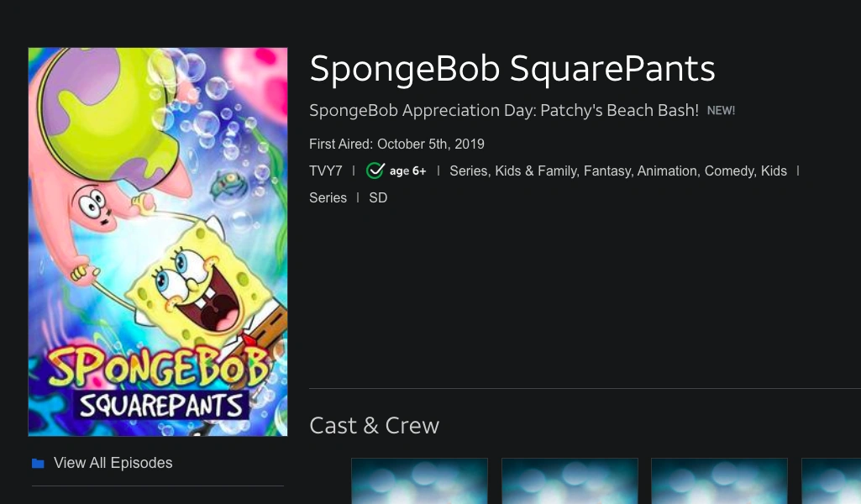This screenshot has width=861, height=504.
Task: Select the partially visible fourth cast thumbnail
Action: [x=831, y=481]
